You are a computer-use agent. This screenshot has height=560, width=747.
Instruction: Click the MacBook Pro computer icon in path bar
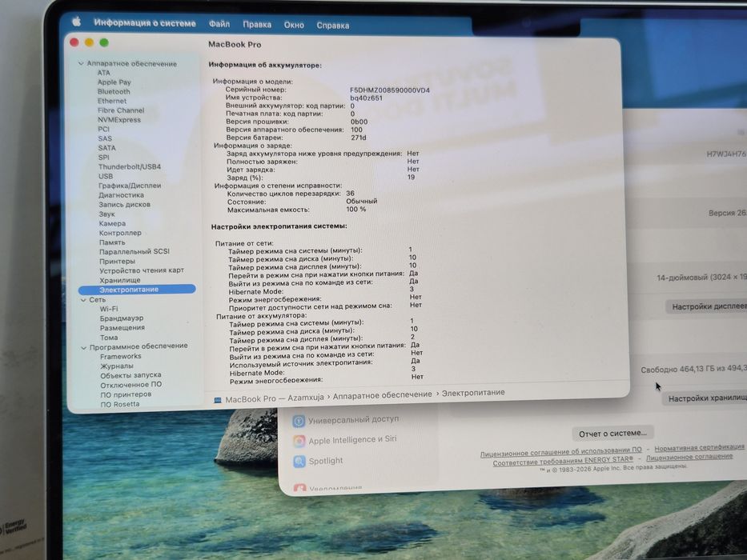coord(218,400)
